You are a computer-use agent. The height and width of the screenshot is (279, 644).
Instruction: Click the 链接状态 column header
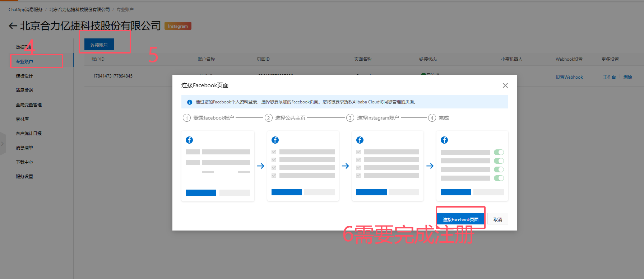[428, 59]
